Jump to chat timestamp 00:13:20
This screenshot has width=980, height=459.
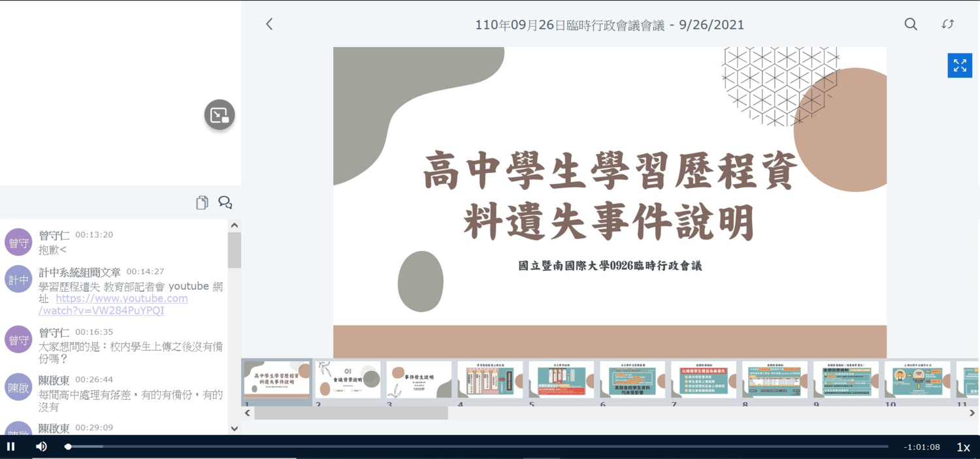94,234
